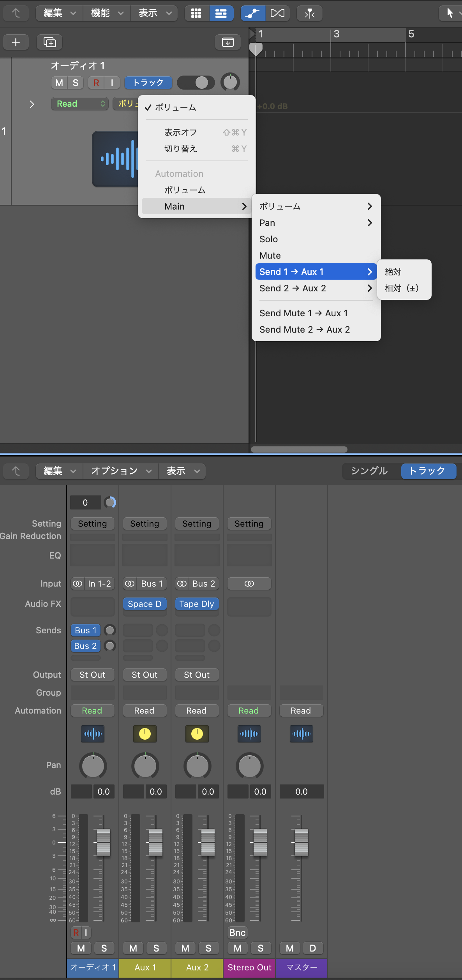Select Send Mute 1 → Aux 1
The image size is (462, 980).
click(303, 313)
